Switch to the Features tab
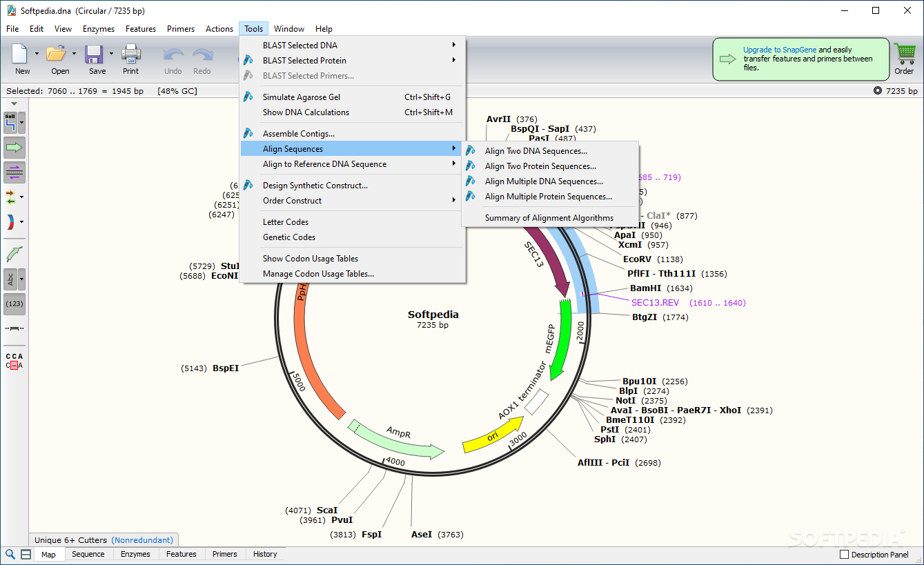Image resolution: width=924 pixels, height=565 pixels. (181, 554)
